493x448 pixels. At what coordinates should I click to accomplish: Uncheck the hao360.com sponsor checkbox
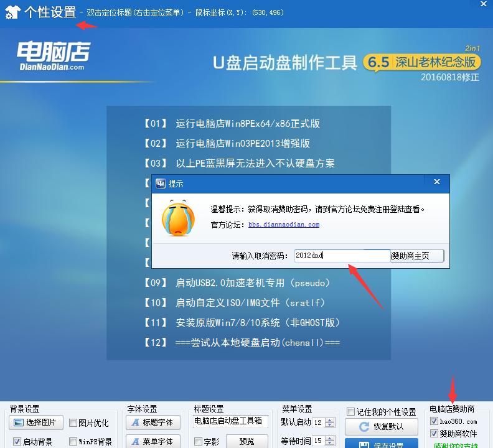tap(434, 421)
